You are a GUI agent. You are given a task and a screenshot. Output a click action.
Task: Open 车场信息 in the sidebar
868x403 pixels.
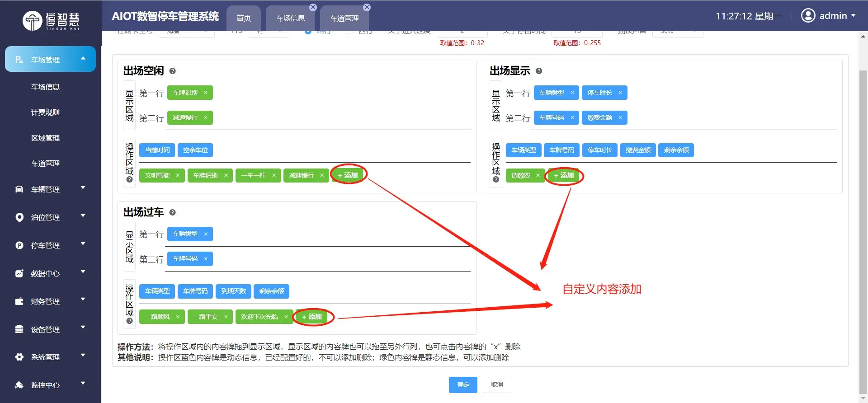pos(45,87)
